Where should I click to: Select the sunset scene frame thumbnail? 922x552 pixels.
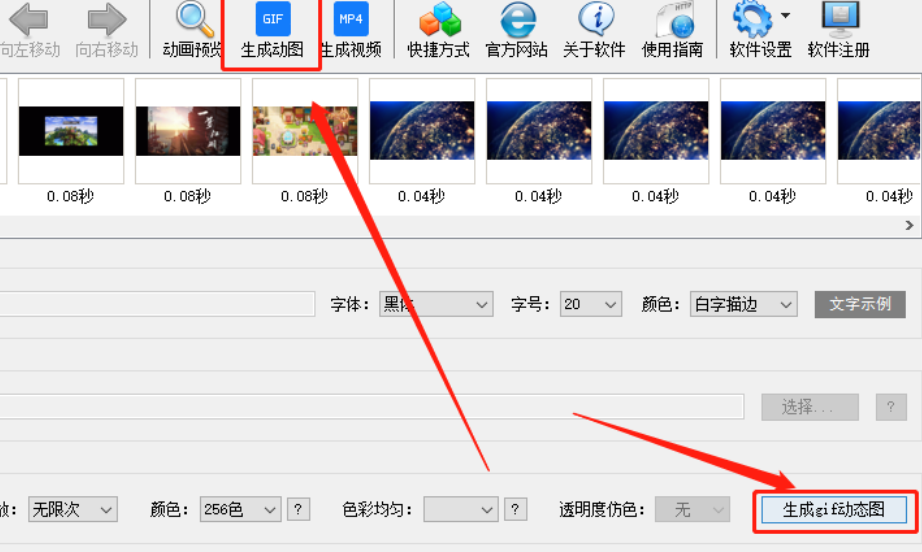[188, 131]
